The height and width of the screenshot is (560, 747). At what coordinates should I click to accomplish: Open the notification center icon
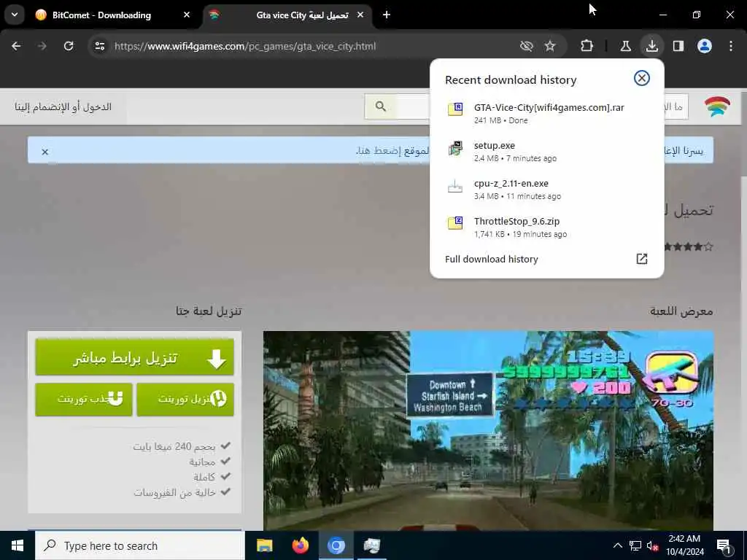point(724,545)
